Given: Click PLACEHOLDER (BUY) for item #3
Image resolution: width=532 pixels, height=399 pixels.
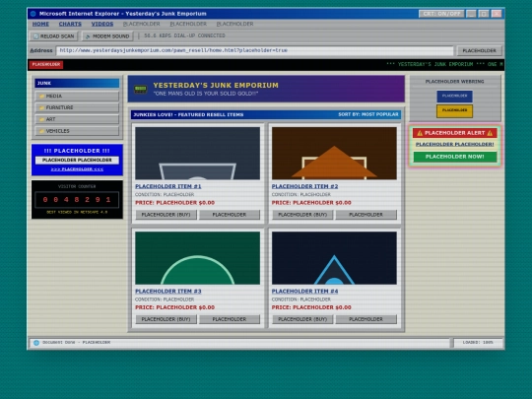Looking at the screenshot, I should (166, 319).
